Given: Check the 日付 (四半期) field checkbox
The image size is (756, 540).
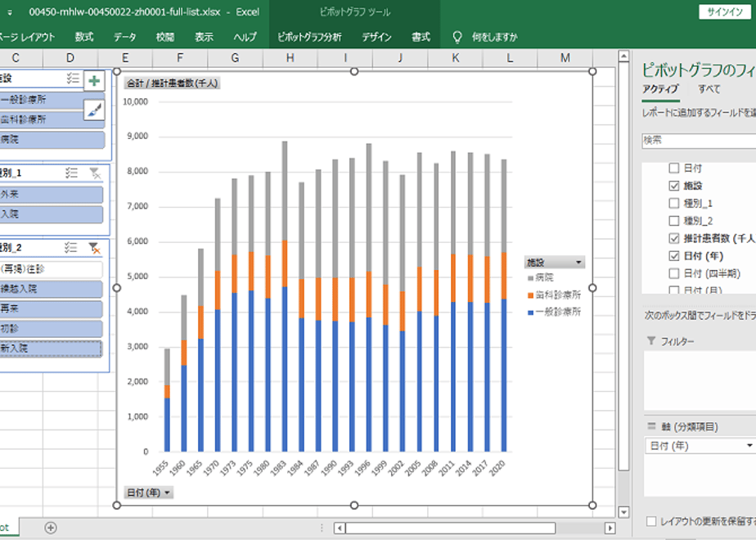Looking at the screenshot, I should pyautogui.click(x=674, y=273).
